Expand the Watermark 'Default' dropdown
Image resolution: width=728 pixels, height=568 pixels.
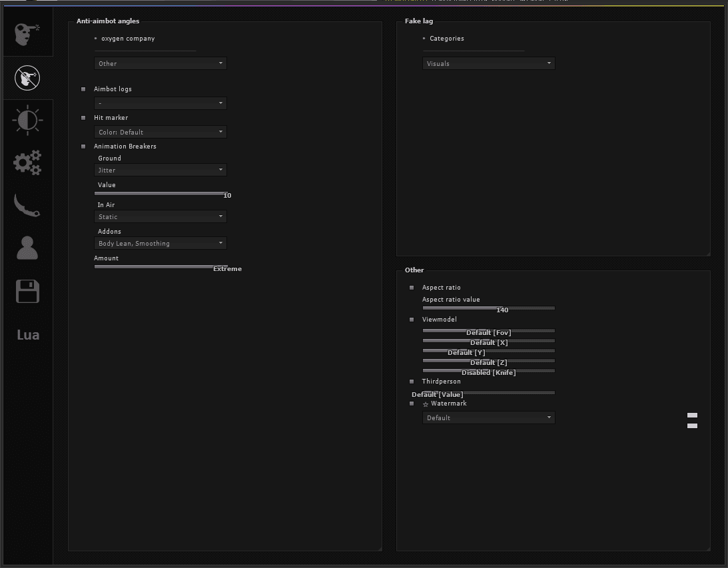click(x=489, y=418)
